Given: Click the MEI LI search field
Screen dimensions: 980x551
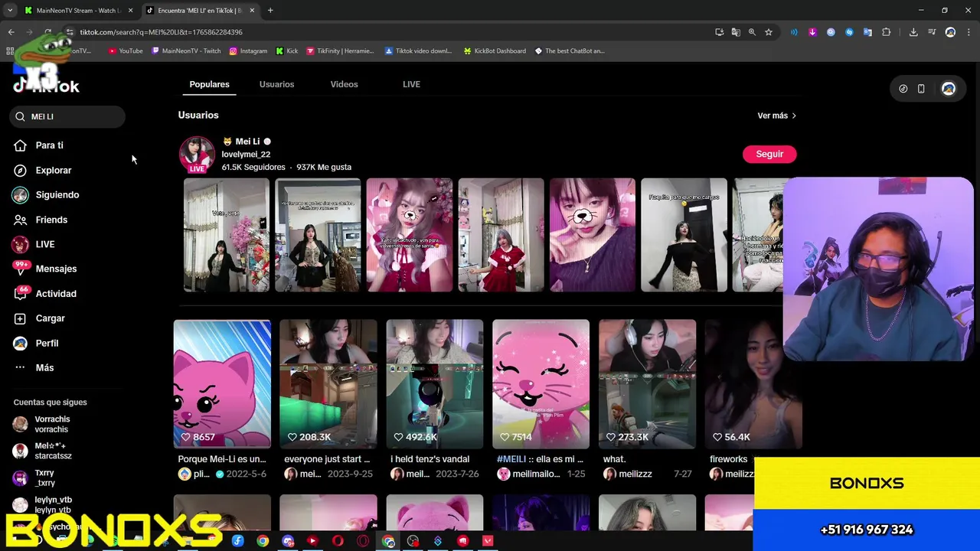Looking at the screenshot, I should 67,116.
